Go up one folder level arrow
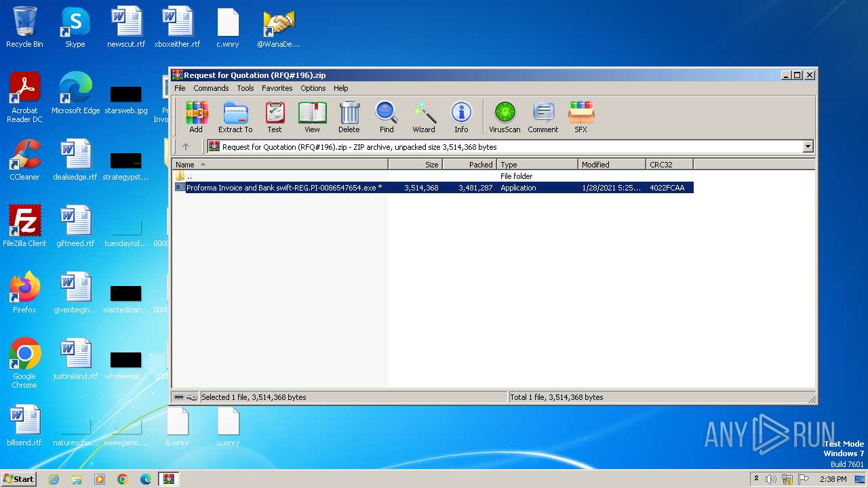 [x=186, y=146]
